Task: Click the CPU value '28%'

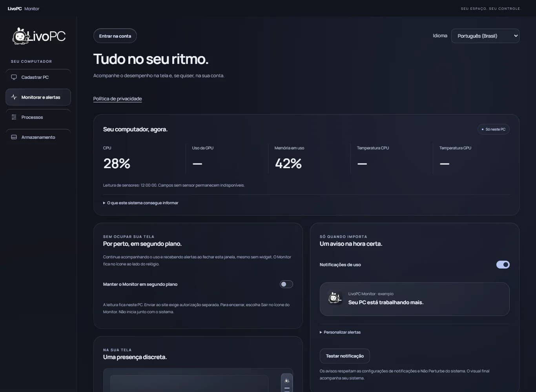Action: pos(117,163)
